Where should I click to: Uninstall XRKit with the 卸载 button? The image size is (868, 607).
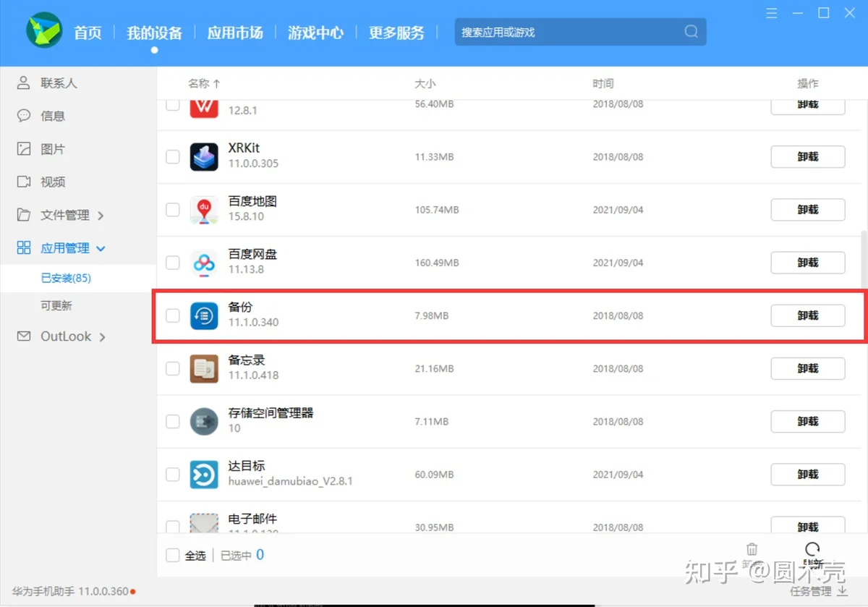coord(808,157)
